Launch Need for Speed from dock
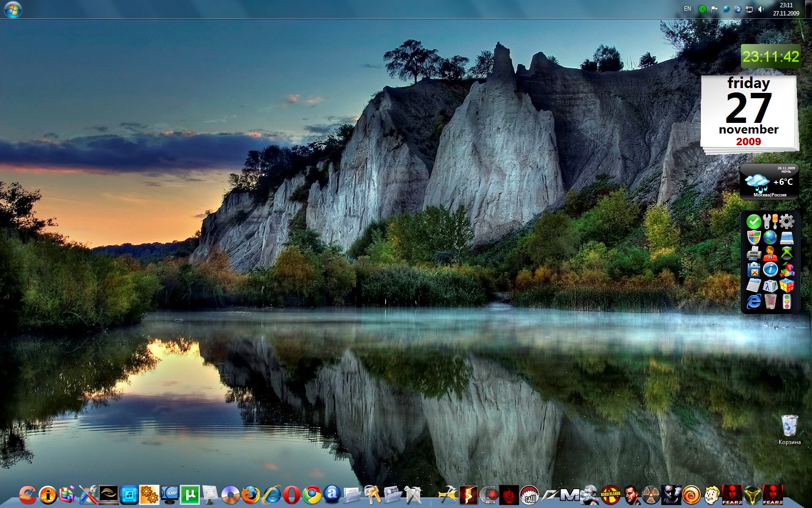Viewport: 812px width, 508px height. 550,495
